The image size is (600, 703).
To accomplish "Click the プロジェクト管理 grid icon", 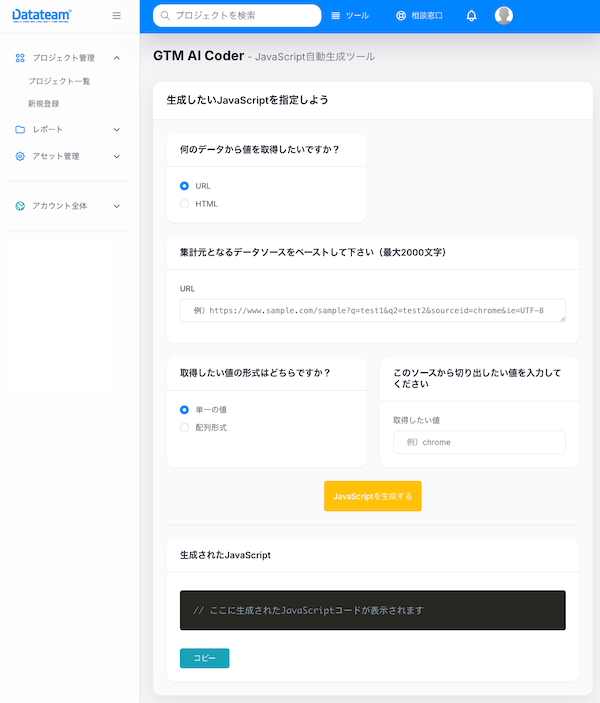I will coord(20,58).
